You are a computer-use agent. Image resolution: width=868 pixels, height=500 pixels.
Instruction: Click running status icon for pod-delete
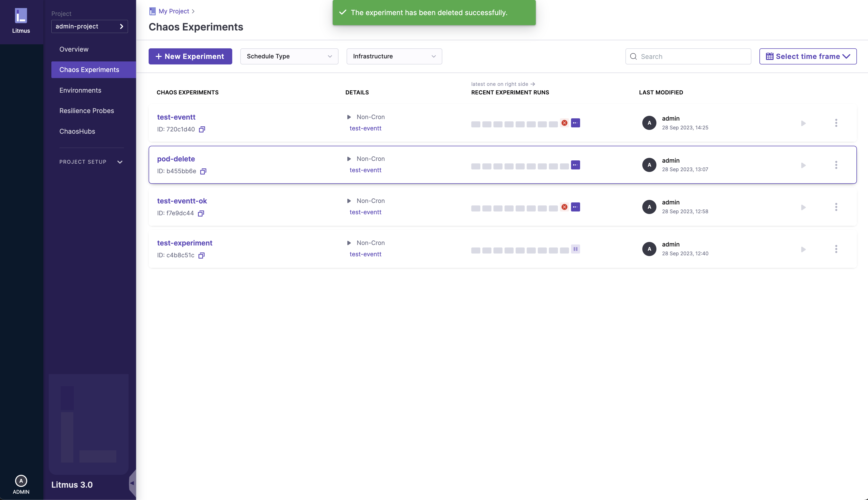click(x=575, y=165)
